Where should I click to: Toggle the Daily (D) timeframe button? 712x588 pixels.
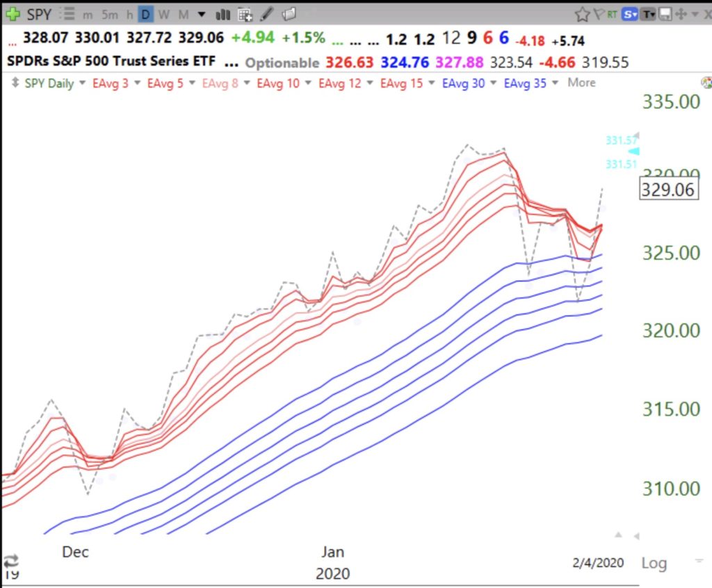145,14
